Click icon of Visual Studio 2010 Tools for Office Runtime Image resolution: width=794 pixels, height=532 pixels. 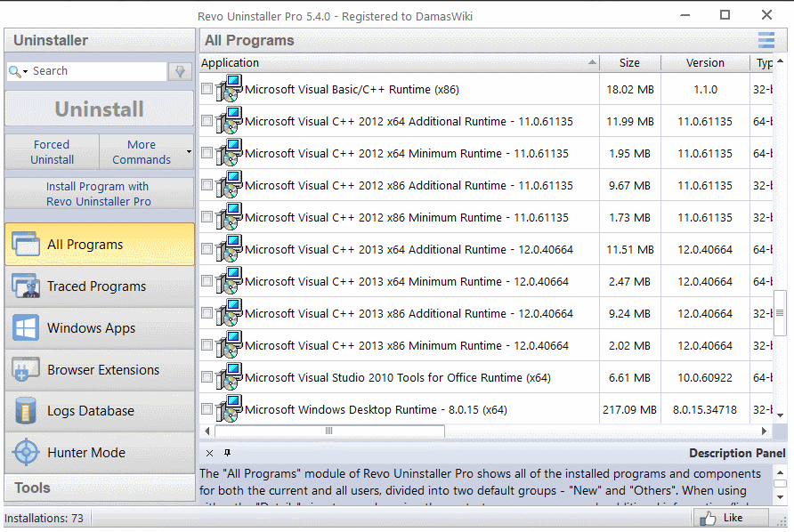229,376
